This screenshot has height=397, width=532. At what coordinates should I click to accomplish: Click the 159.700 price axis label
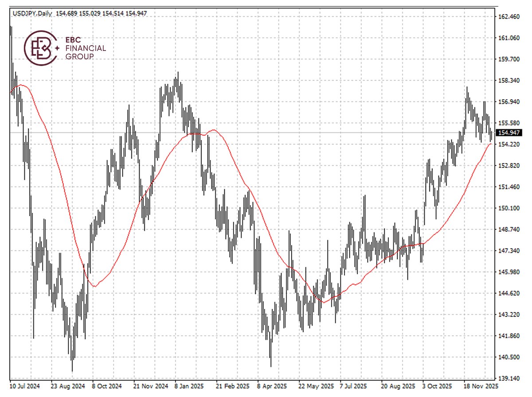[x=509, y=59]
